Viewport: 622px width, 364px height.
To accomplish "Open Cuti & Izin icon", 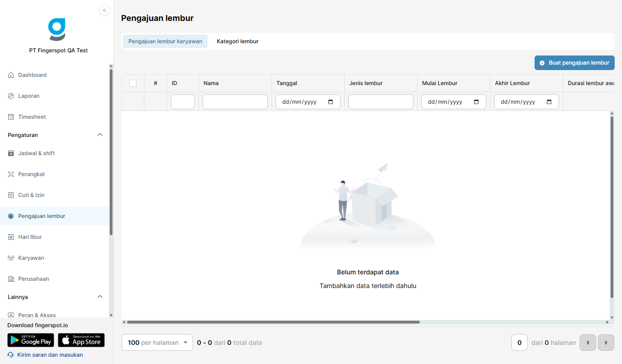I will pyautogui.click(x=11, y=195).
